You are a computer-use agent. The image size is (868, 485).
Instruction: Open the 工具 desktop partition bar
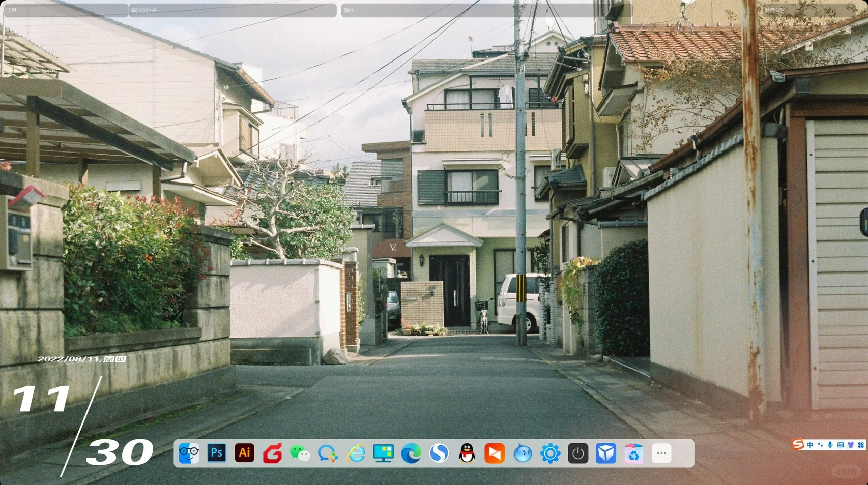[66, 10]
